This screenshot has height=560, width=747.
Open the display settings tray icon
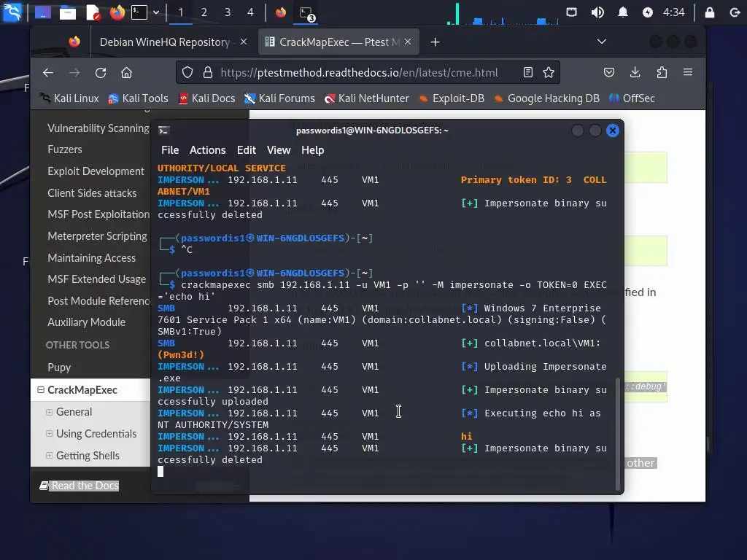tap(571, 12)
